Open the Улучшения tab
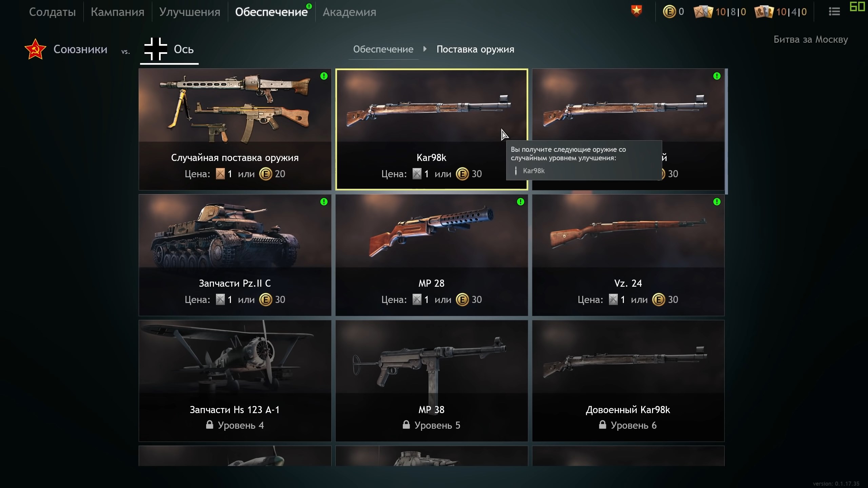The width and height of the screenshot is (868, 488). [190, 12]
